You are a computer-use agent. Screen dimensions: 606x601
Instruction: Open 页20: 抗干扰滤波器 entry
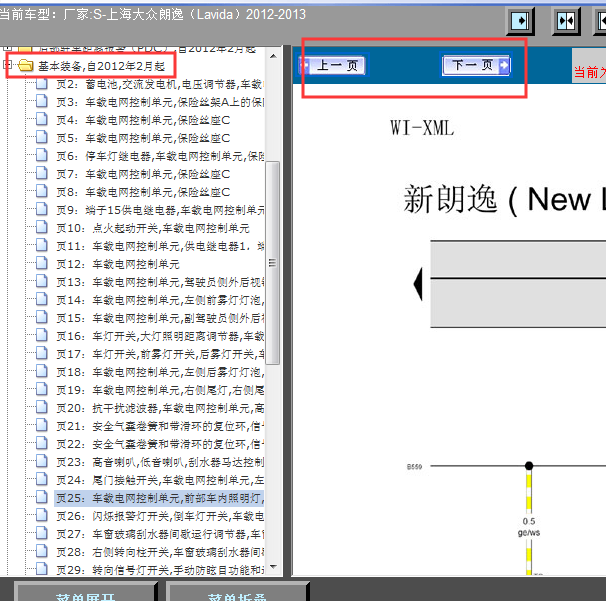point(160,408)
